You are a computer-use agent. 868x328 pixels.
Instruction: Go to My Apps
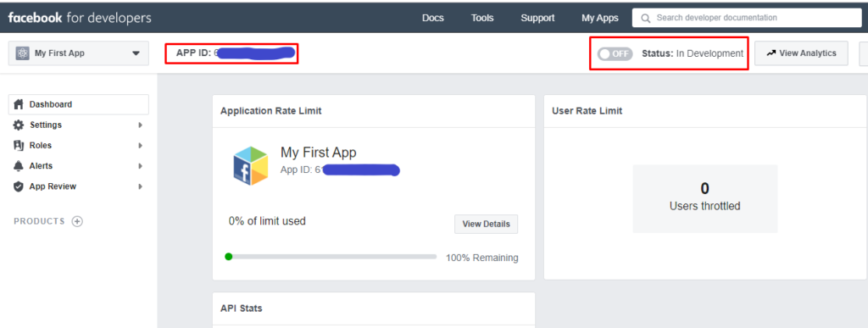tap(600, 18)
